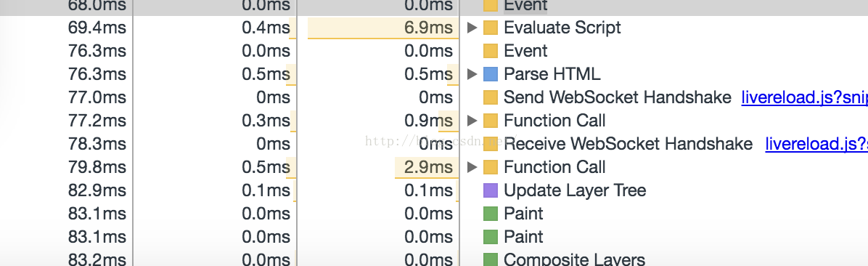This screenshot has height=266, width=868.
Task: Select the second Paint row
Action: pyautogui.click(x=434, y=237)
